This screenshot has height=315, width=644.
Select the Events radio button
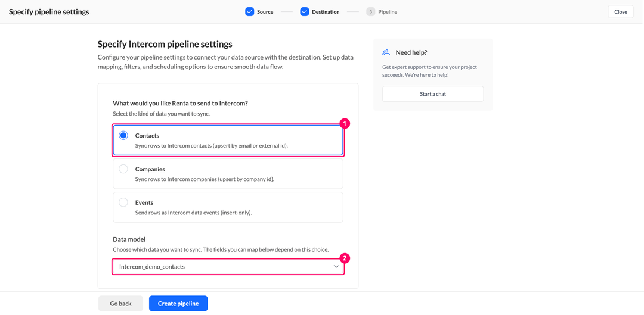pyautogui.click(x=123, y=202)
